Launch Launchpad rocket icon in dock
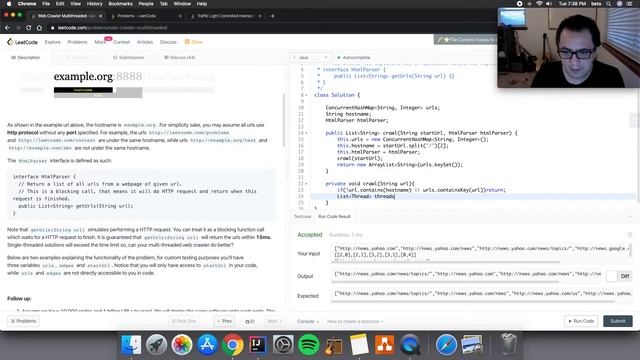 coord(156,345)
